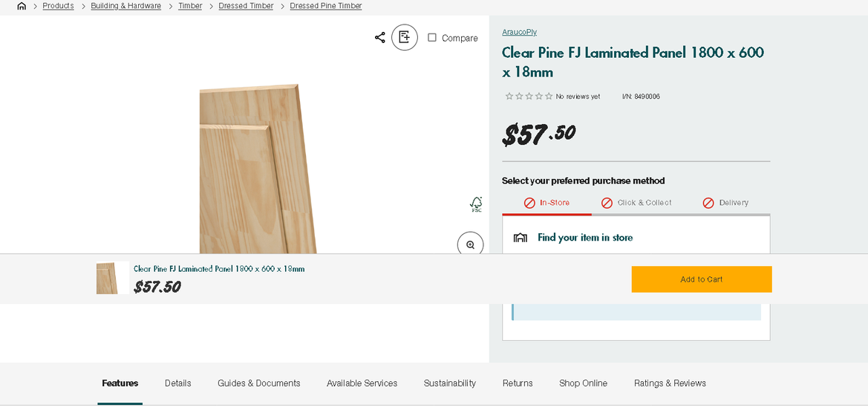Click the image zoom magnifier icon
868x416 pixels.
470,244
